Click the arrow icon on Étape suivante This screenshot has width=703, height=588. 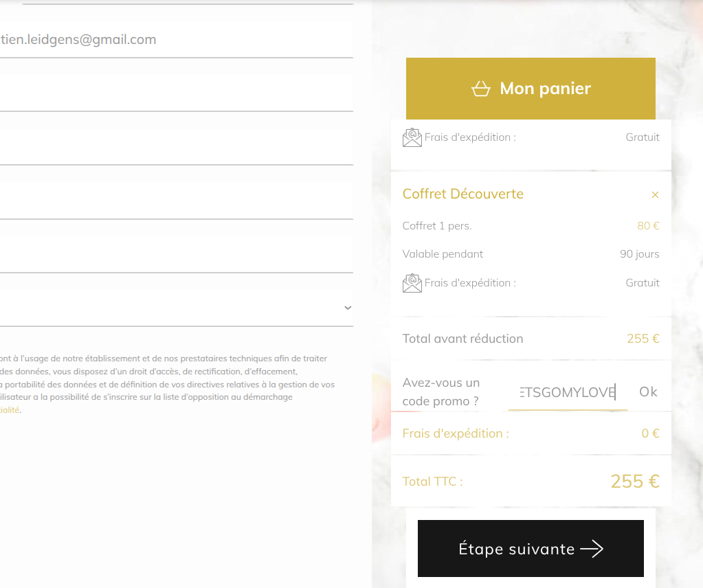click(x=592, y=549)
